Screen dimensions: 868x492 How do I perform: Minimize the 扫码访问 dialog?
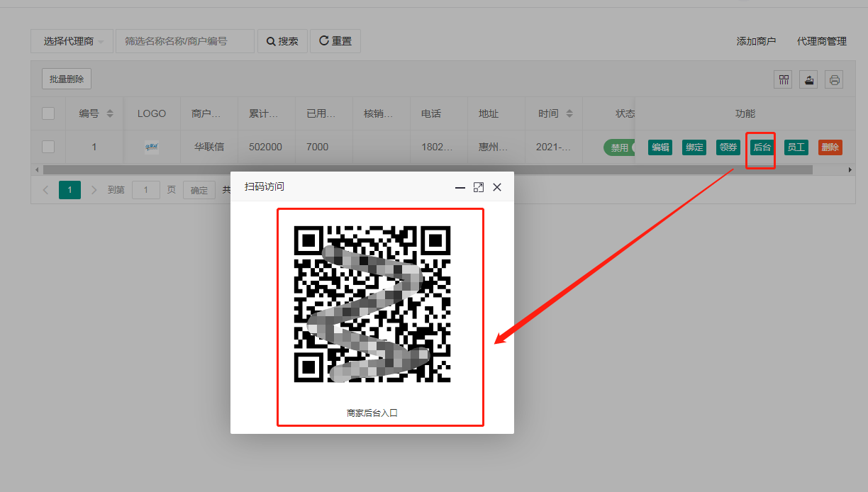(460, 187)
